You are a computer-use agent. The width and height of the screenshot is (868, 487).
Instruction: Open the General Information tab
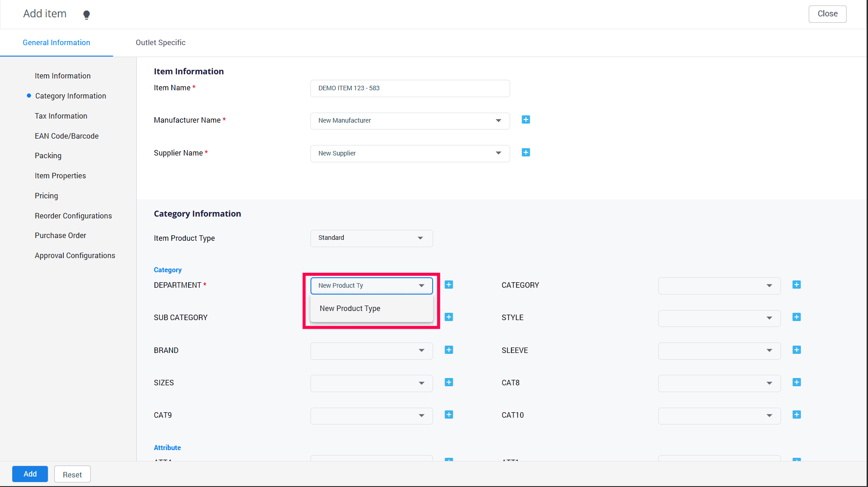point(57,43)
